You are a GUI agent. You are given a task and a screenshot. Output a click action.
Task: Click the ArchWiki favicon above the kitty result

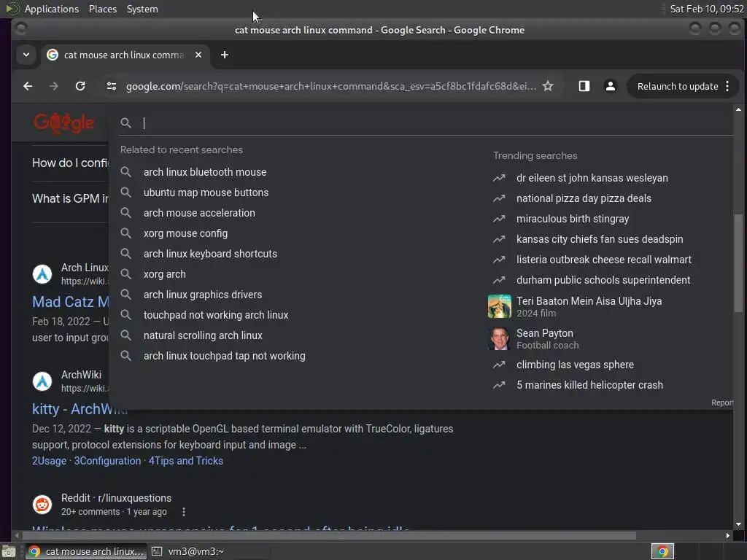click(x=42, y=381)
